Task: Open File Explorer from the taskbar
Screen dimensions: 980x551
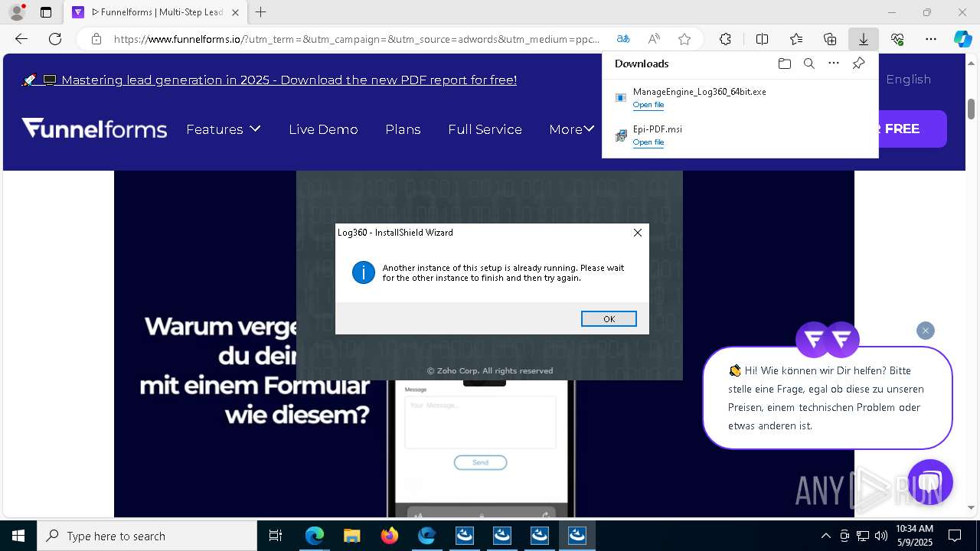Action: 351,536
